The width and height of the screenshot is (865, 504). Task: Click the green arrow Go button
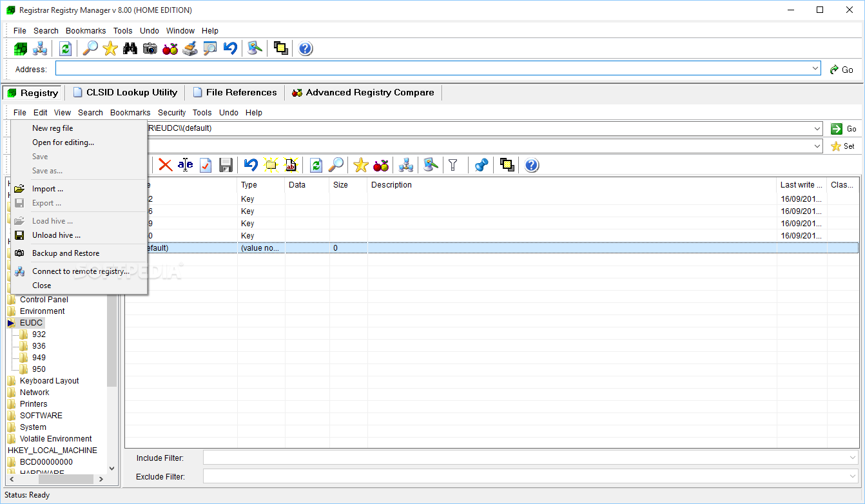point(844,129)
